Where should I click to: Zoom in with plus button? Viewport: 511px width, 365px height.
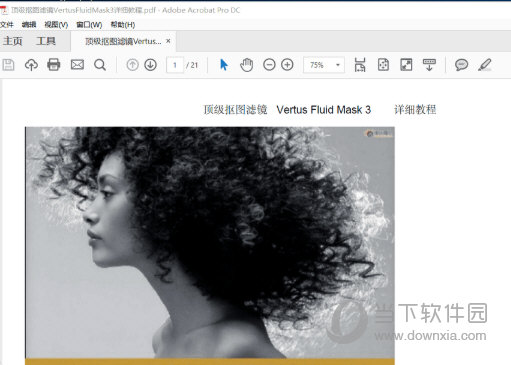(287, 65)
